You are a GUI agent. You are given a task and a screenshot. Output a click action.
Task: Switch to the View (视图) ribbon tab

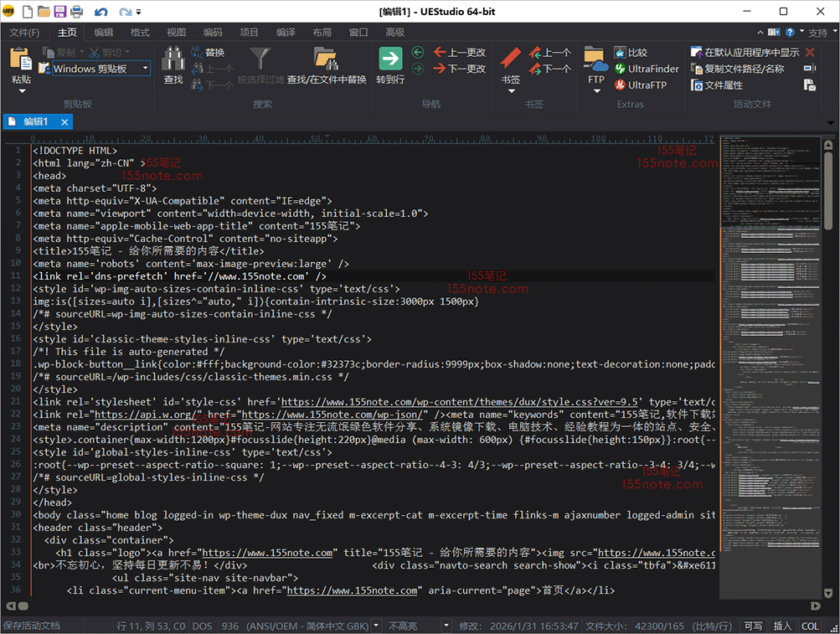(176, 33)
